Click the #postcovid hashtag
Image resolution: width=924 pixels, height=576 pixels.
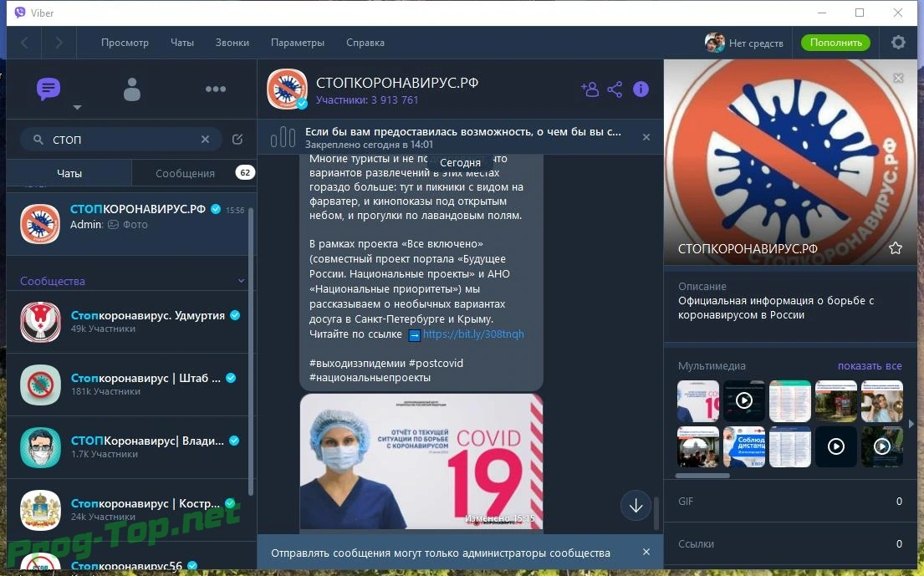(x=436, y=363)
